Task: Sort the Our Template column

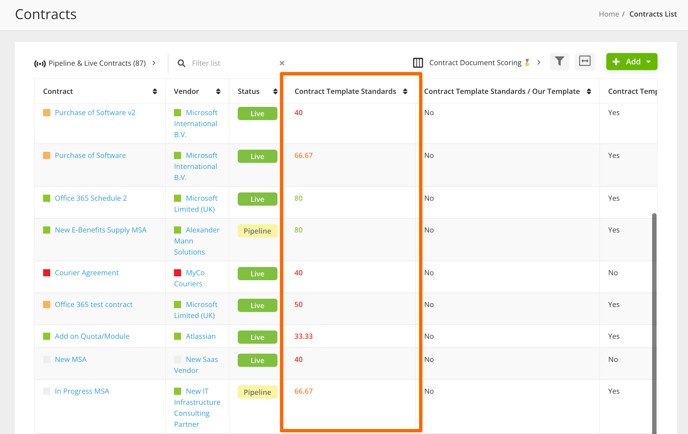Action: (589, 91)
